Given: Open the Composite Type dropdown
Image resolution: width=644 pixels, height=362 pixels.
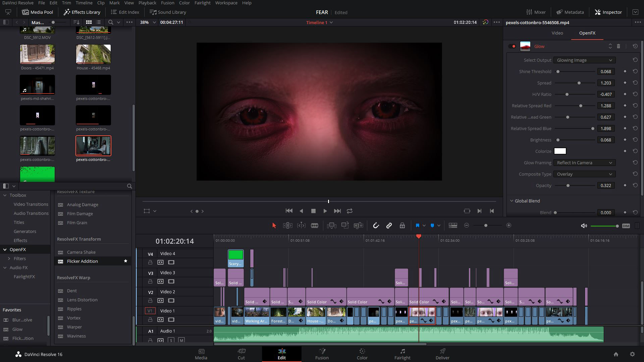Looking at the screenshot, I should click(584, 174).
